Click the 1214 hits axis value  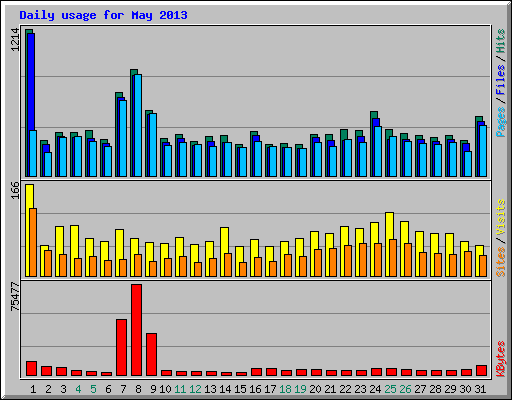tap(15, 40)
